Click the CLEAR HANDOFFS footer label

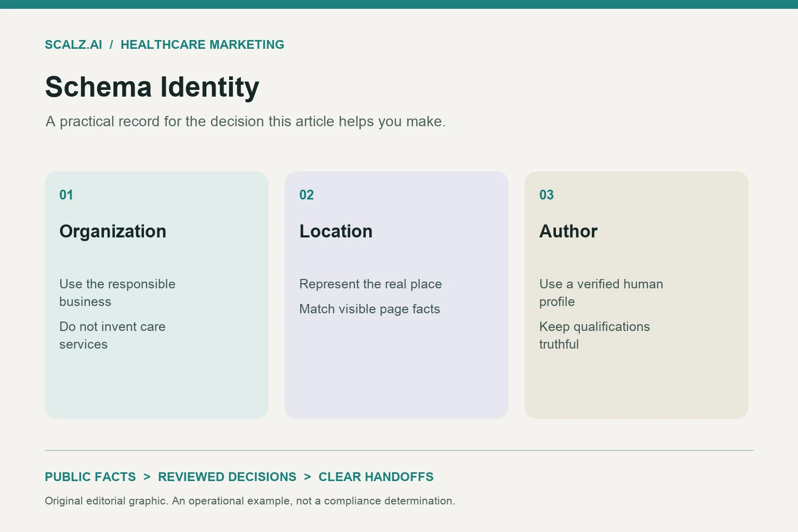[x=376, y=477]
